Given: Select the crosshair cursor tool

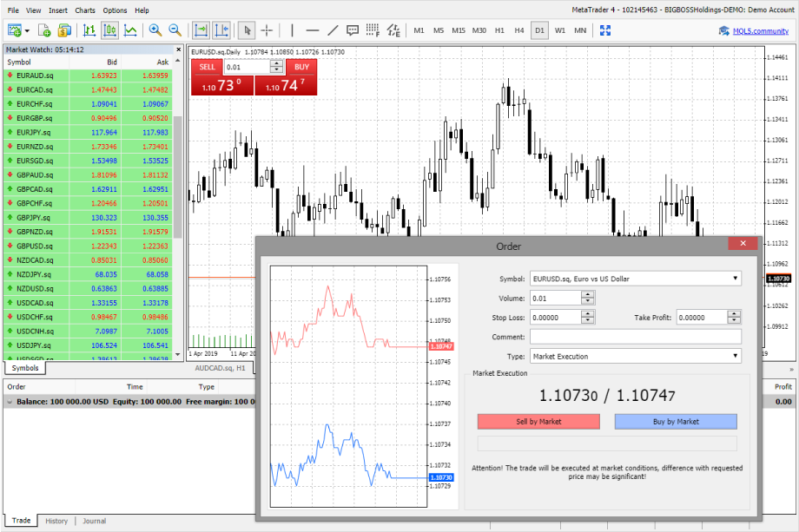Looking at the screenshot, I should pyautogui.click(x=267, y=30).
